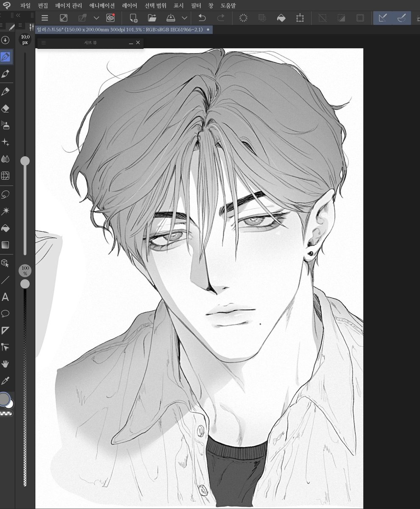Viewport: 420px width, 509px height.
Task: Click the disabled edit-link icon beside resize view
Action: coord(82,18)
